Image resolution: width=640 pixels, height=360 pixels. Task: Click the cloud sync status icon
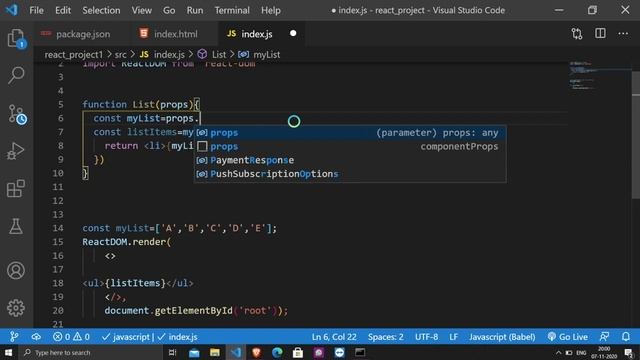pos(36,337)
